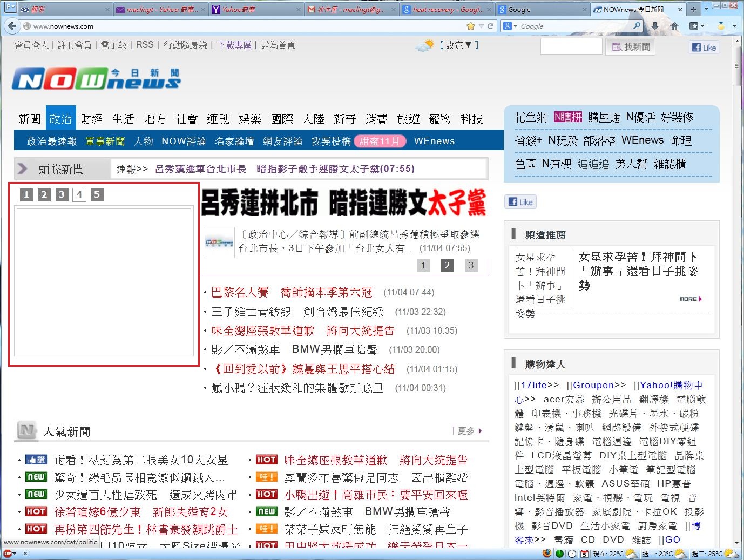Bookmark this page with the star icon
Screen dimensions: 744x560
[x=470, y=26]
